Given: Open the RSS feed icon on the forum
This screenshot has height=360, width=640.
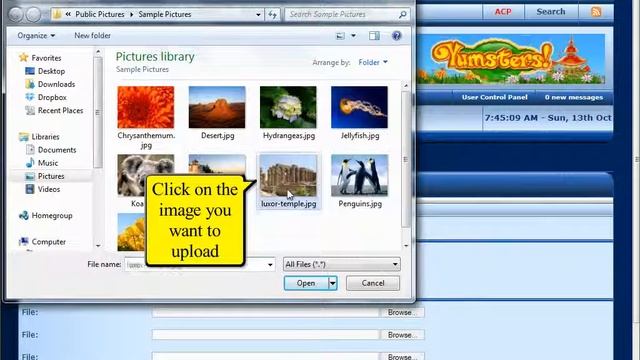Looking at the screenshot, I should [596, 11].
